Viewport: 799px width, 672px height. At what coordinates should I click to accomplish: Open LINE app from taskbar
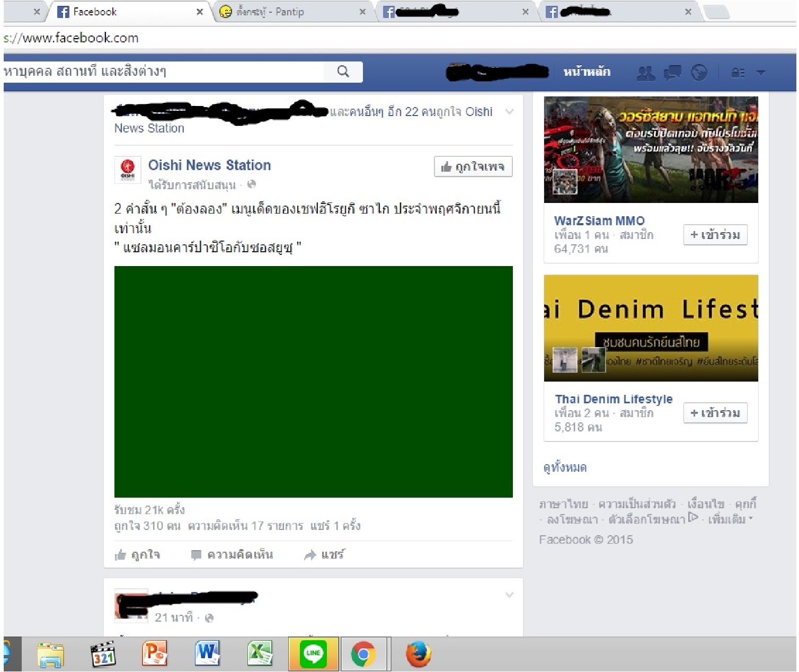tap(313, 655)
